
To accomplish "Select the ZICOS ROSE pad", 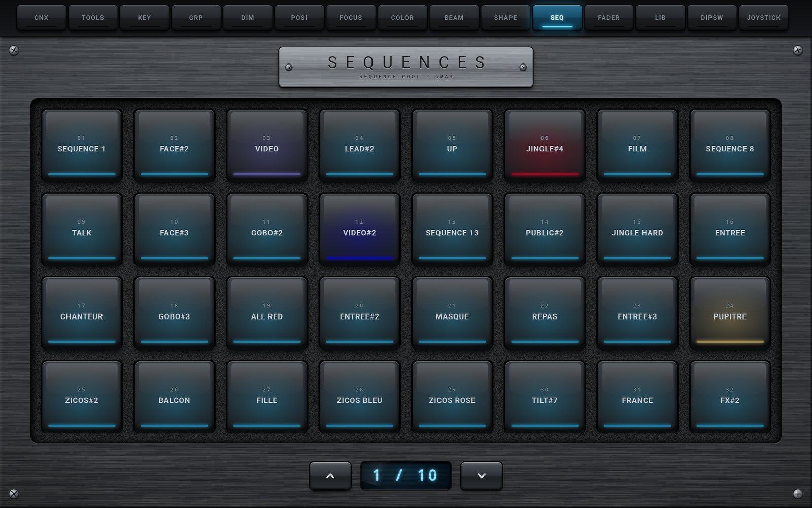I will click(x=452, y=396).
